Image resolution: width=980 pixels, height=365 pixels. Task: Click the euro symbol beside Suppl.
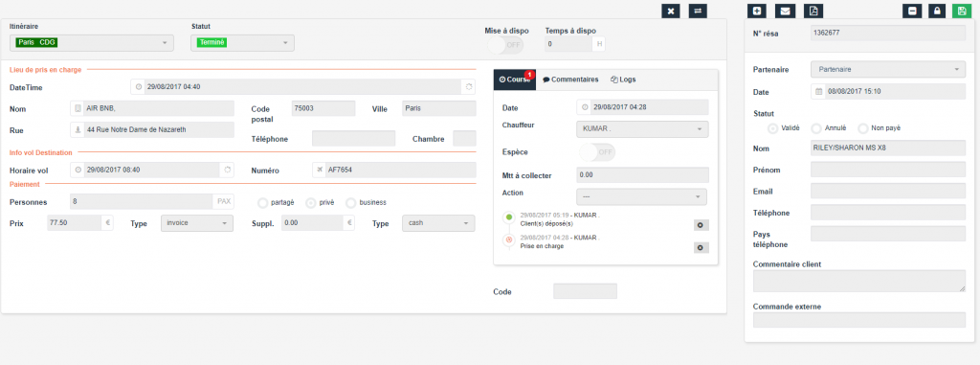[x=349, y=223]
